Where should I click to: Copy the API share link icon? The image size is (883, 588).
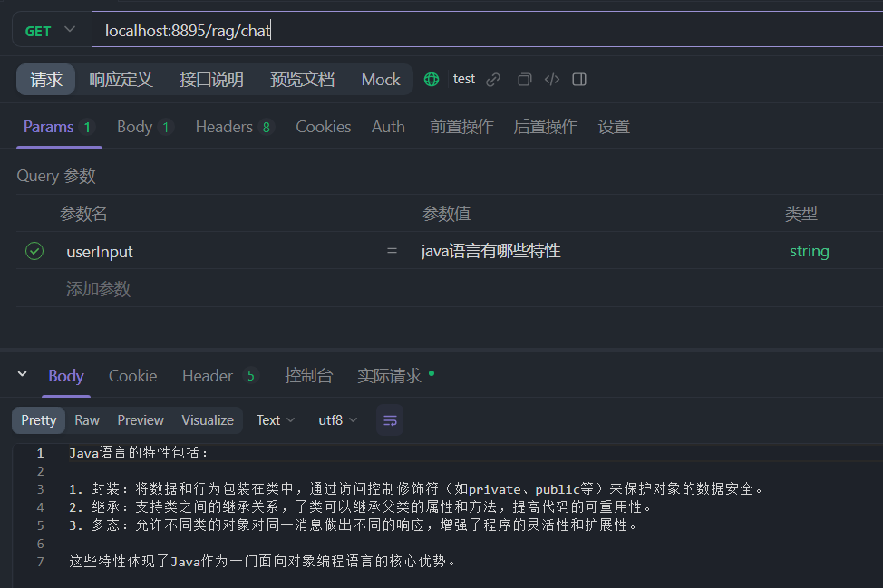pos(492,80)
